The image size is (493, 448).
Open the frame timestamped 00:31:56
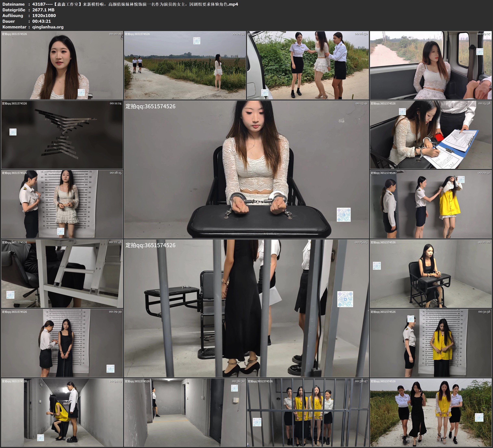431,343
